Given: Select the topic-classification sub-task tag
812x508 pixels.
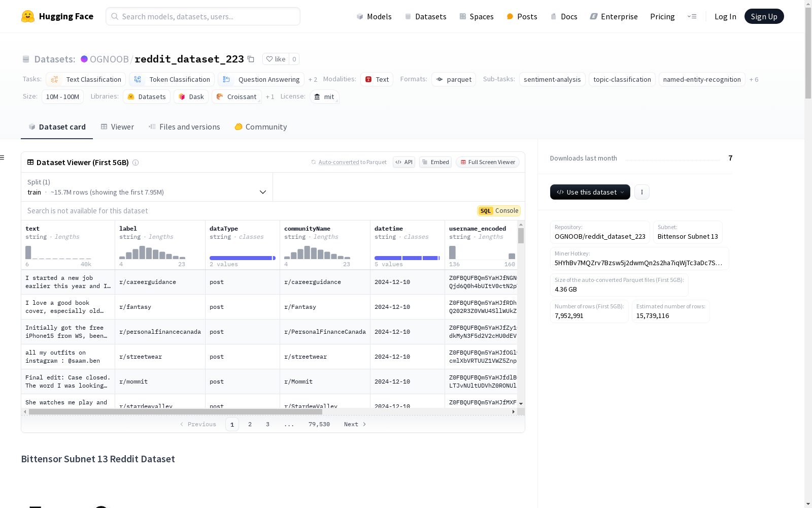Looking at the screenshot, I should (622, 79).
